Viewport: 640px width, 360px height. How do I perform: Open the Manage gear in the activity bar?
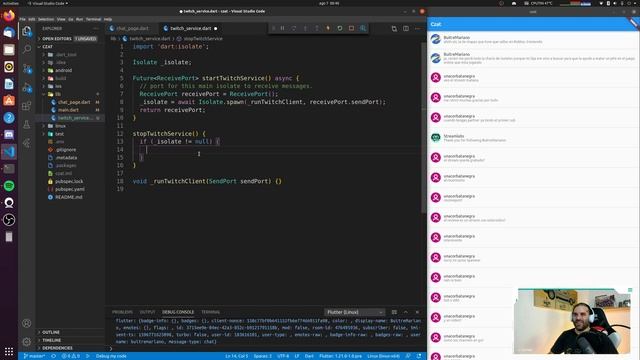27,342
